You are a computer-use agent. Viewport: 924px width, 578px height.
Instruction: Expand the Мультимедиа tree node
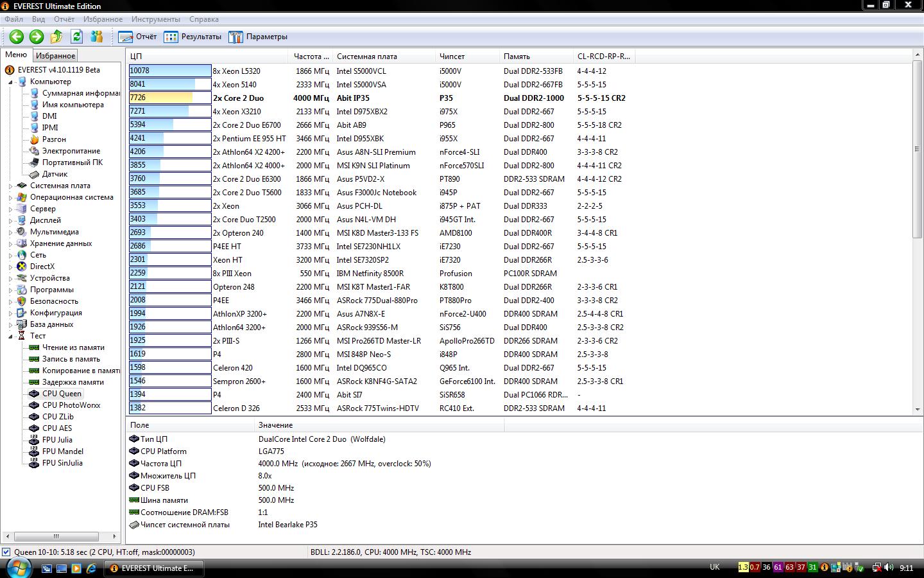point(10,232)
